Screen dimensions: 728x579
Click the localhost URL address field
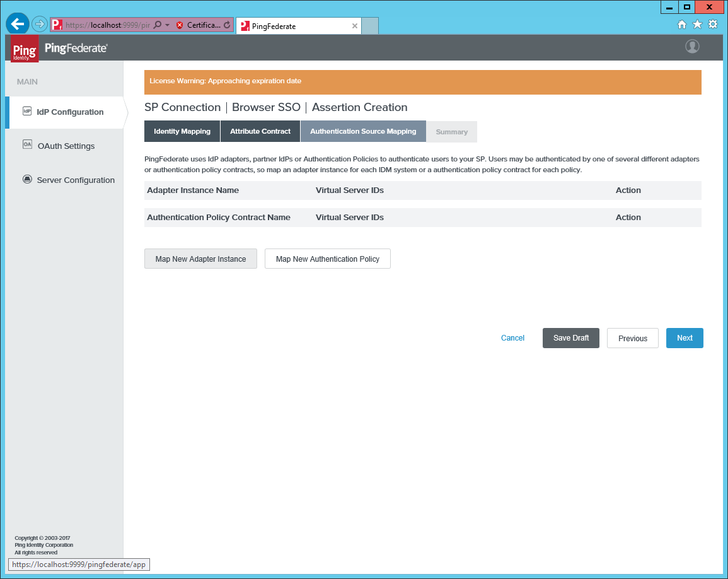(108, 25)
